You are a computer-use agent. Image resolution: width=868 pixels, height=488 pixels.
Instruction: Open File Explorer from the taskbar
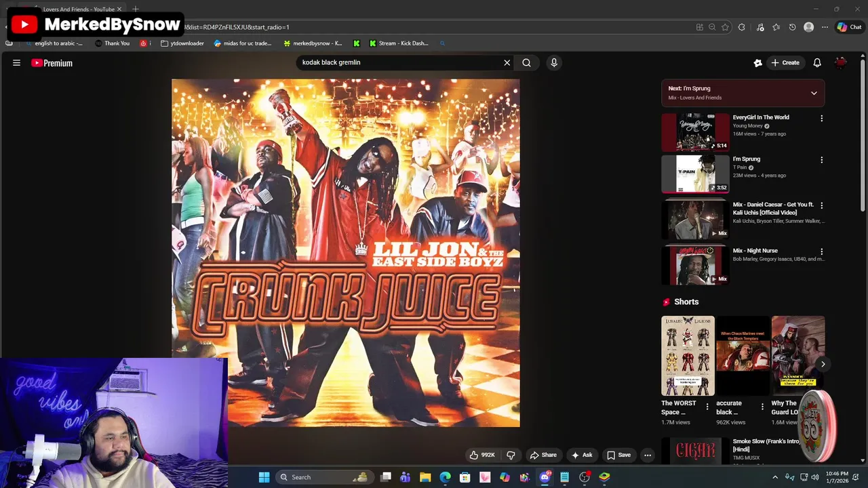[x=425, y=477]
